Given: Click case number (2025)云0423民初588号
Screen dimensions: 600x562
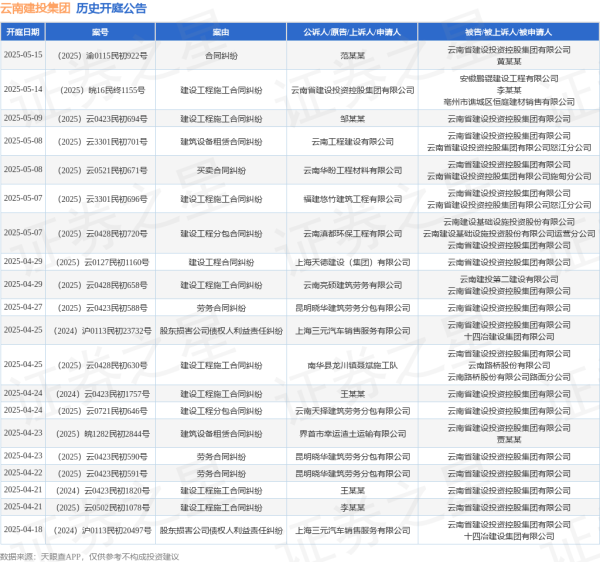Looking at the screenshot, I should pos(103,308).
